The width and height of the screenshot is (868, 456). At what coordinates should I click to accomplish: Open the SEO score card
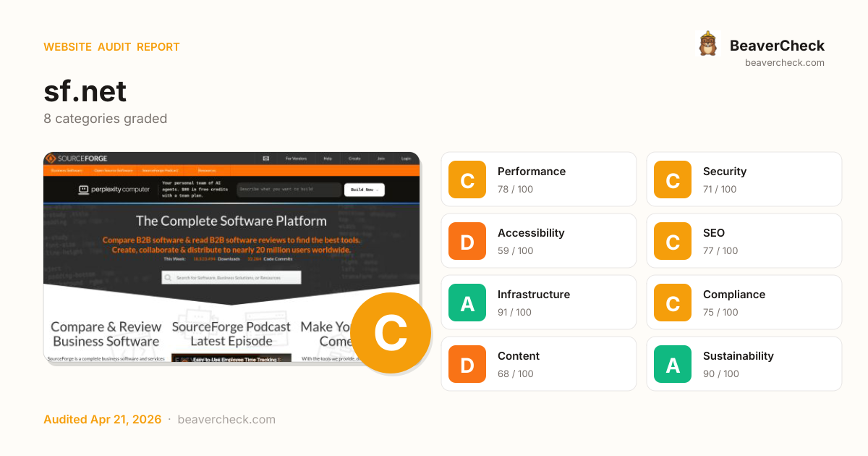pos(744,241)
